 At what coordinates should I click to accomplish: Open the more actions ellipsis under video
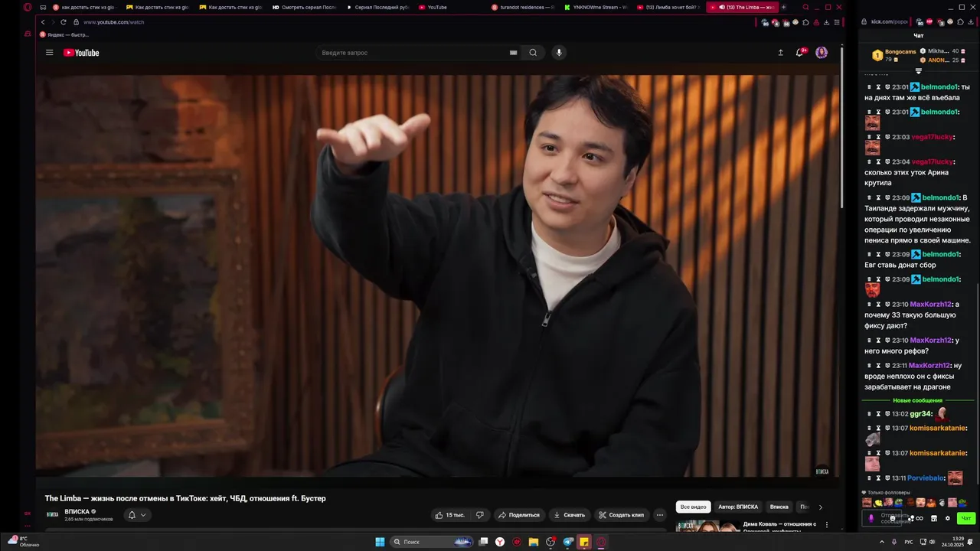coord(659,515)
